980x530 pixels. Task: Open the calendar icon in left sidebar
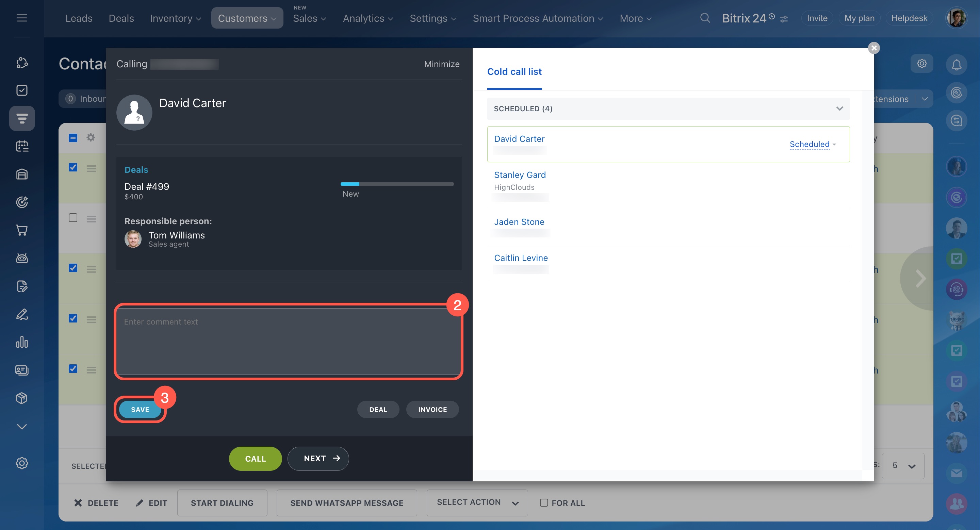coord(22,146)
